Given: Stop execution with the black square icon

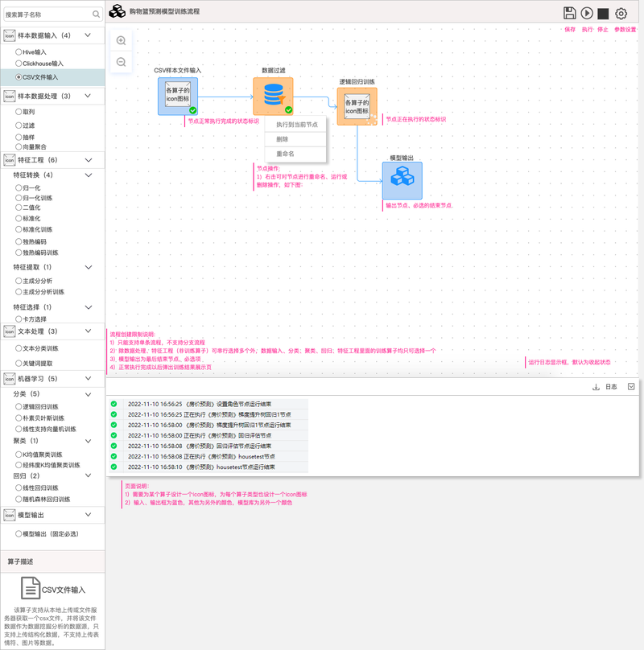Looking at the screenshot, I should (603, 14).
